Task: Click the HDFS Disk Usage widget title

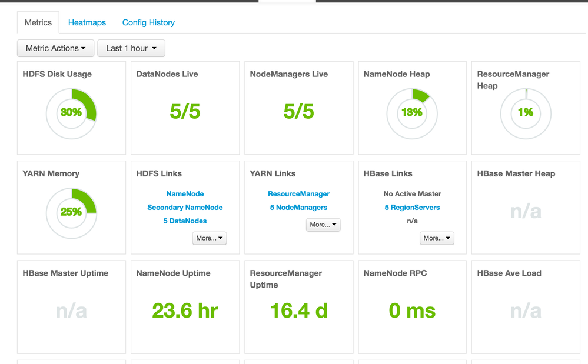Action: click(x=57, y=74)
